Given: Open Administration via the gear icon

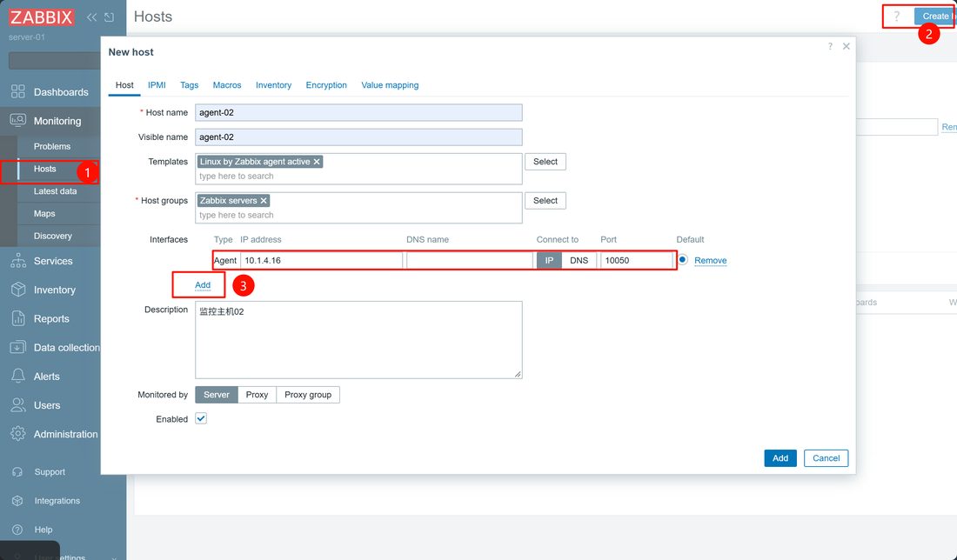Looking at the screenshot, I should (17, 434).
